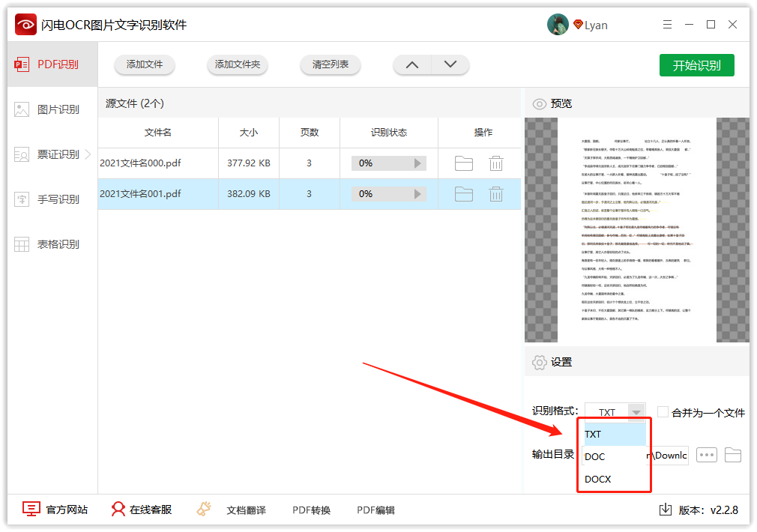Choose DOCX from format list
This screenshot has height=532, width=757.
click(x=615, y=480)
